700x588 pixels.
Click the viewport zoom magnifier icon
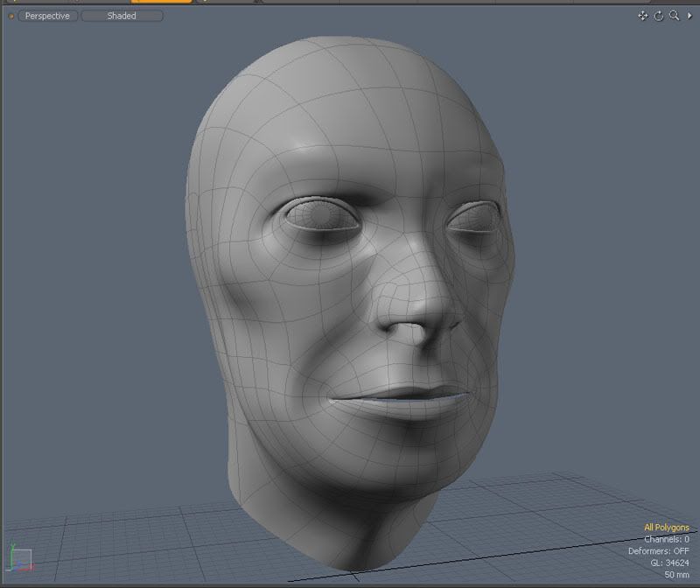(x=675, y=16)
